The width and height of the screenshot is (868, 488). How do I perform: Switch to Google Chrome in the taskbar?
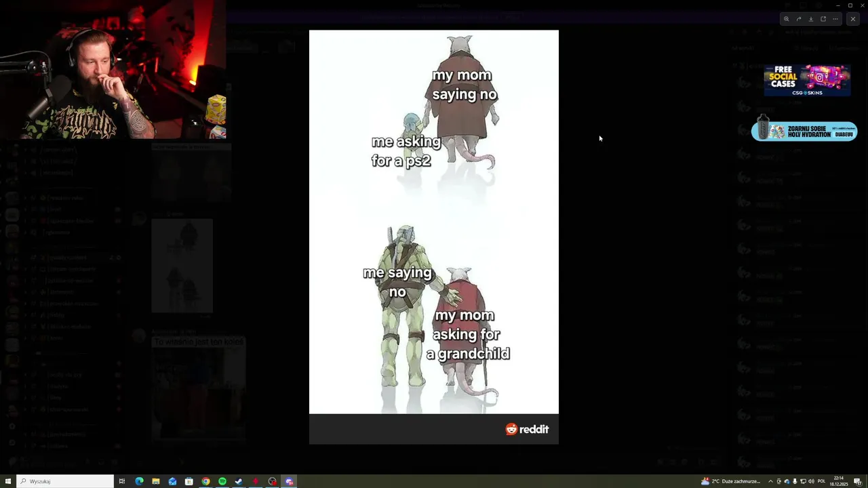tap(205, 481)
